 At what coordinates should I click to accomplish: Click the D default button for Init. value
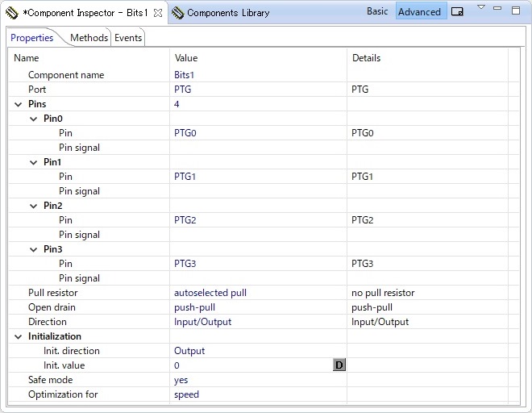click(x=339, y=365)
